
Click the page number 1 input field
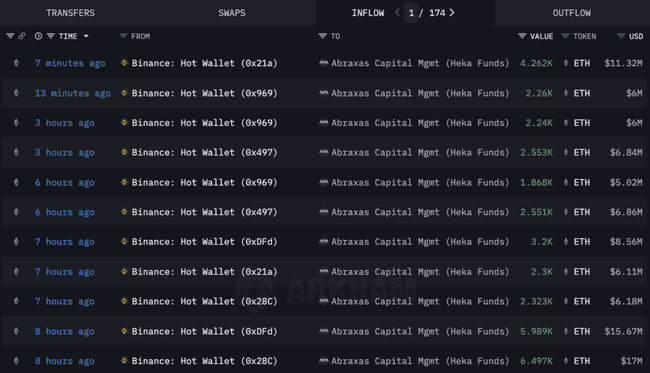click(411, 13)
